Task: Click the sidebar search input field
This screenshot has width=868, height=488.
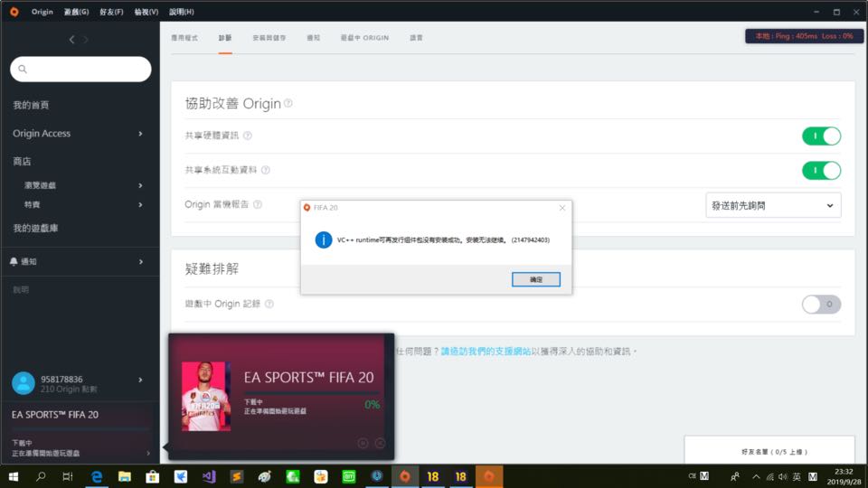Action: (80, 70)
